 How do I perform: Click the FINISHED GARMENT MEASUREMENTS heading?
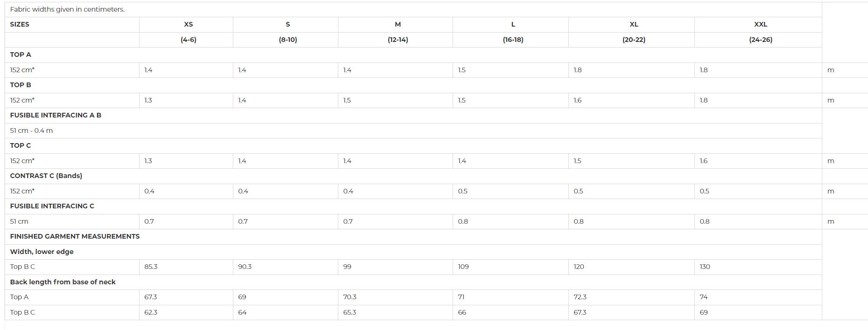[x=75, y=236]
